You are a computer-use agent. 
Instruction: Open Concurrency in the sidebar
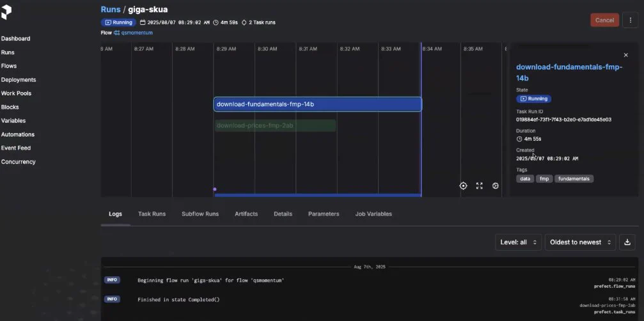[18, 162]
